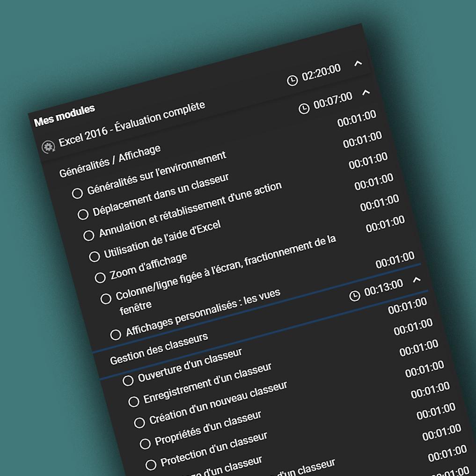Open Annulation et rétablissement d'une action
Viewport: 476px width, 476px height.
pos(190,210)
